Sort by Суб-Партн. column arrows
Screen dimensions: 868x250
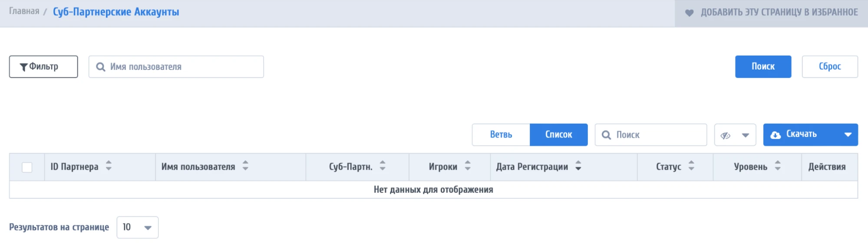383,166
